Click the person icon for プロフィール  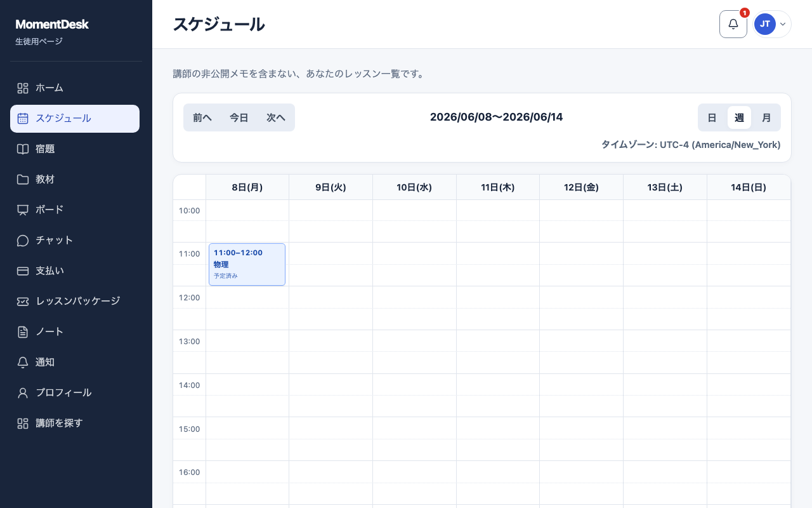(23, 393)
